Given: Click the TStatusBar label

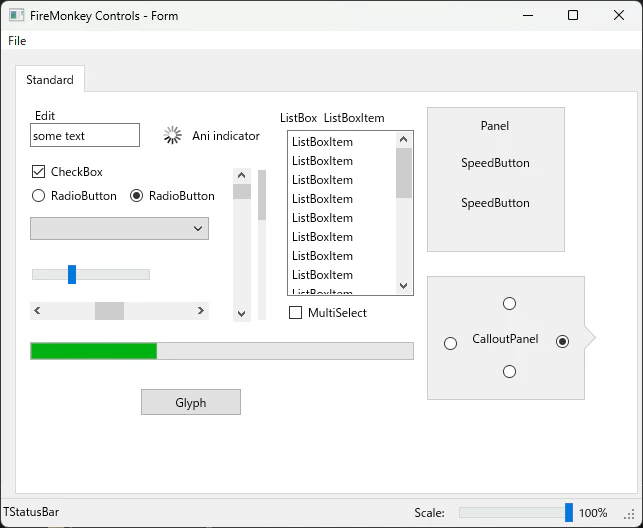Looking at the screenshot, I should pos(32,512).
